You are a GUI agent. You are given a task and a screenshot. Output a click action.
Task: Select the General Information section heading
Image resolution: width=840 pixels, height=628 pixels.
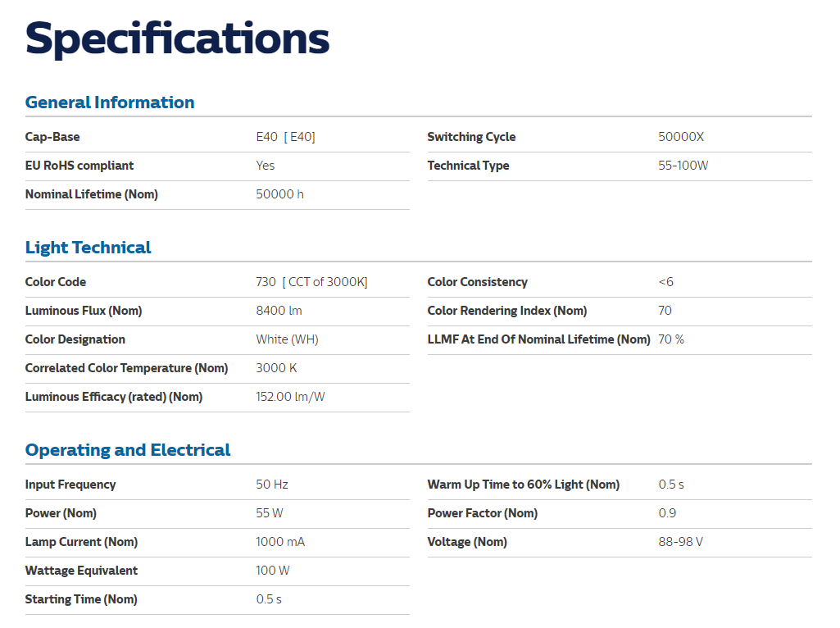pos(110,102)
